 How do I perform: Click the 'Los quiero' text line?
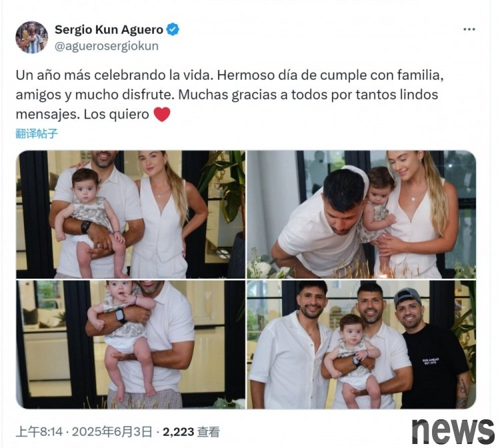click(x=117, y=115)
